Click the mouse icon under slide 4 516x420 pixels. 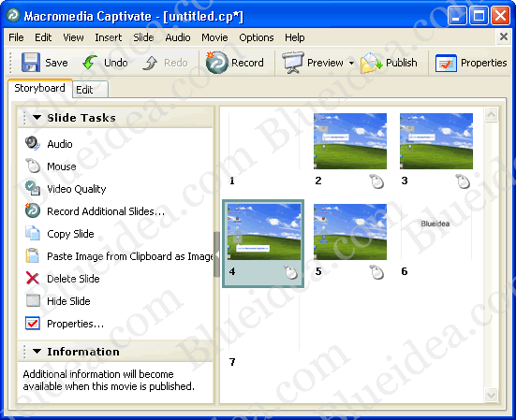(x=290, y=272)
